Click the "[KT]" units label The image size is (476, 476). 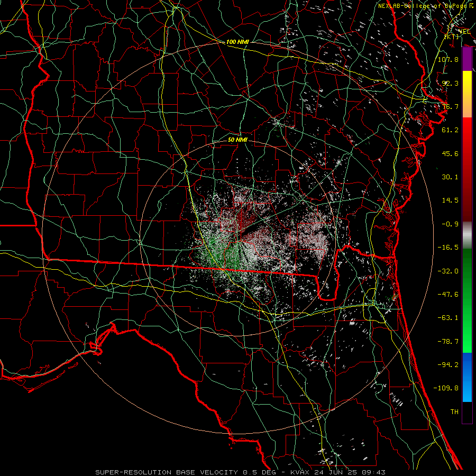click(452, 36)
